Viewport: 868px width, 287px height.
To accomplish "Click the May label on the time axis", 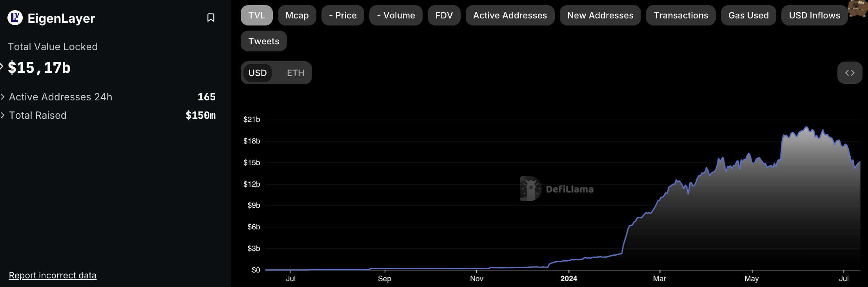I will pos(752,278).
